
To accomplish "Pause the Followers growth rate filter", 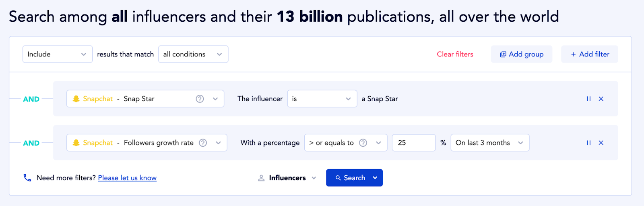I will tap(588, 143).
